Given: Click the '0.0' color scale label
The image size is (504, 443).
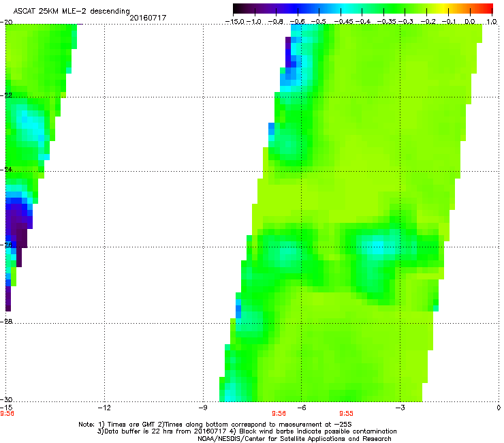Looking at the screenshot, I should tap(470, 22).
